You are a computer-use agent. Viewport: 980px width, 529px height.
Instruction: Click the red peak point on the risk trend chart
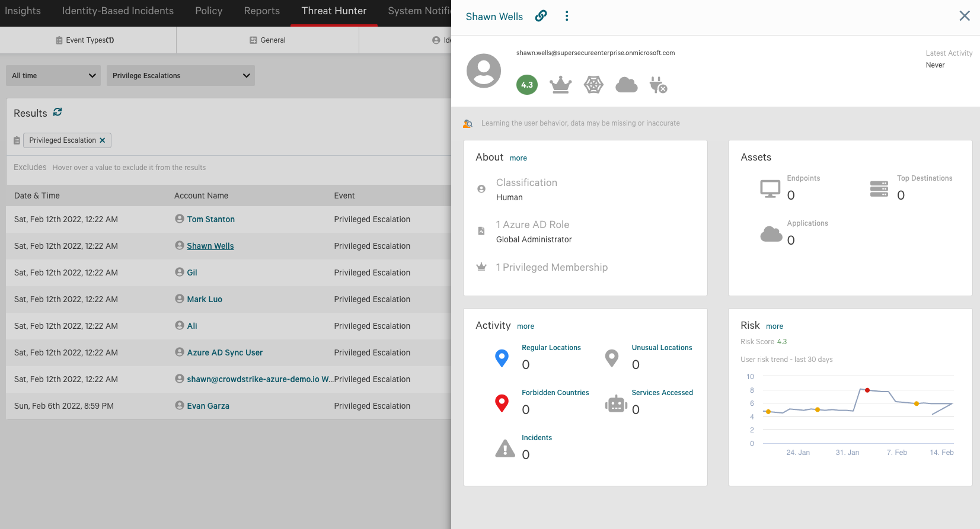[867, 390]
